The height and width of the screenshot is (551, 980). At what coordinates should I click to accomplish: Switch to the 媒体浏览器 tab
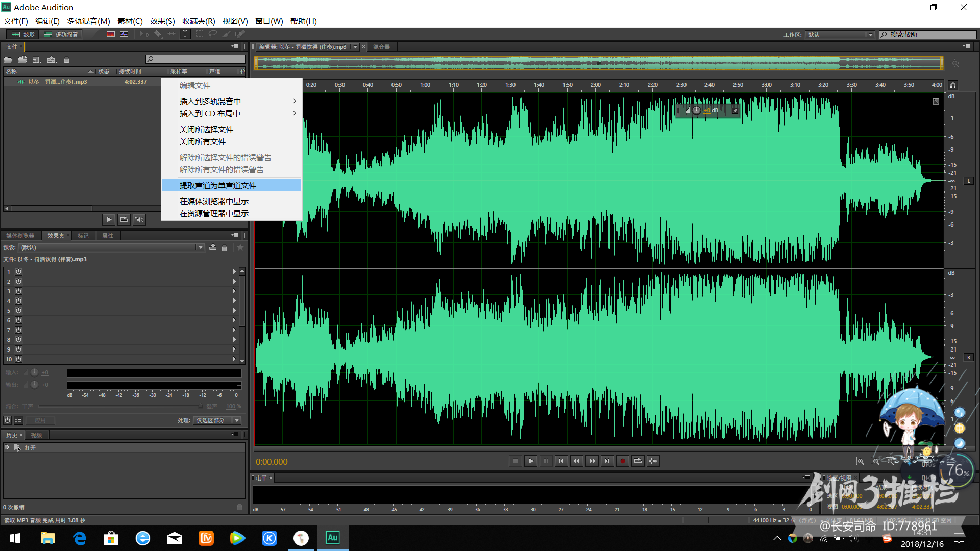(x=20, y=236)
